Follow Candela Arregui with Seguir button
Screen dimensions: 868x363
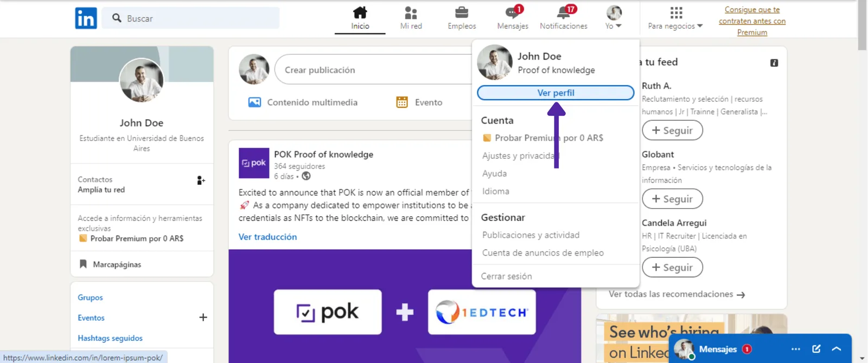tap(672, 268)
